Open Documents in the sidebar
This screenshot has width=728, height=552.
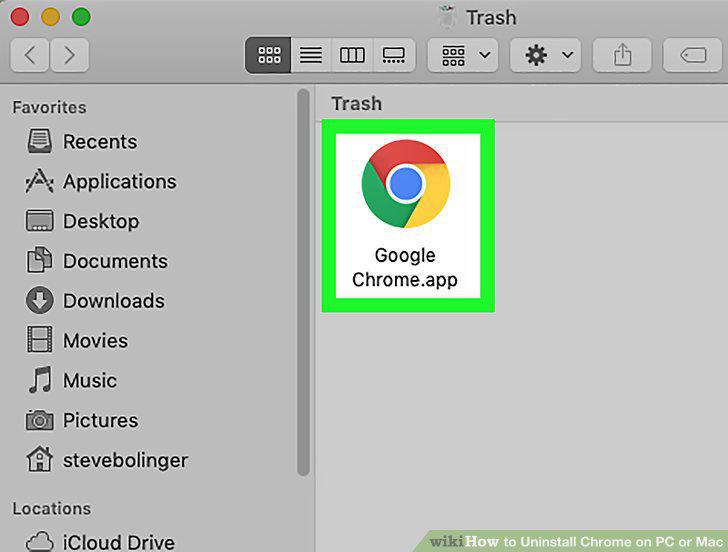97,261
